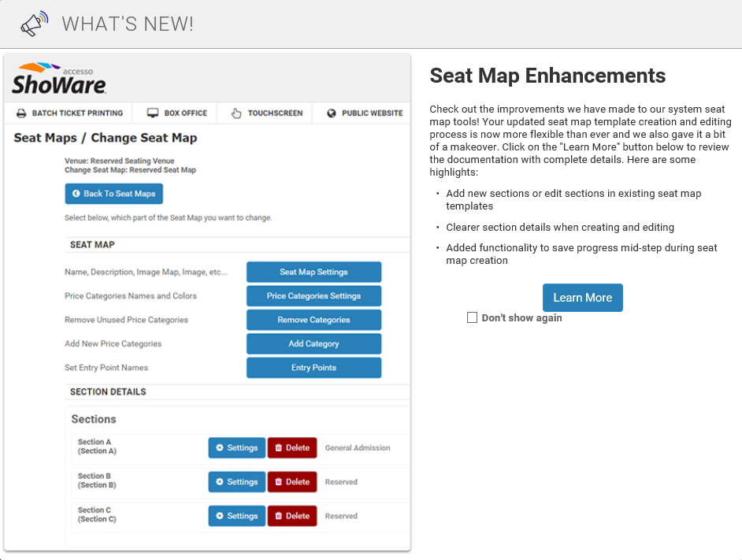Click the gear icon in Section A Settings

coord(219,448)
